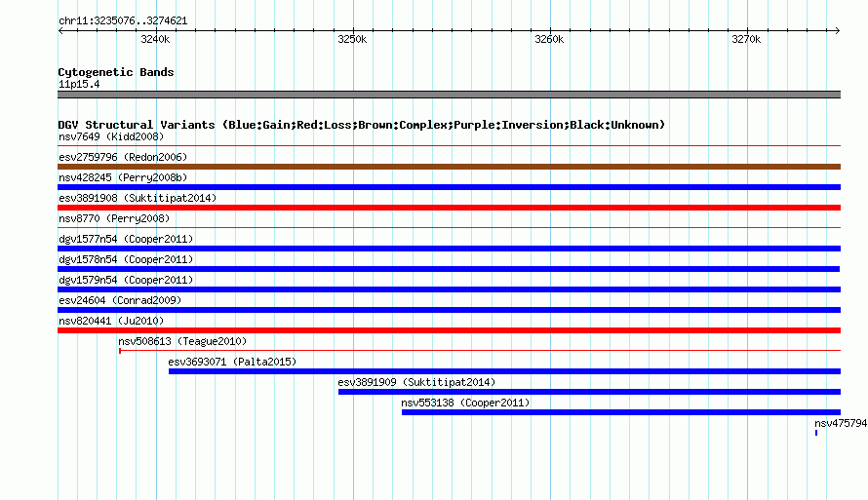The width and height of the screenshot is (868, 500).
Task: Click the 3270k ruler position
Action: point(747,39)
